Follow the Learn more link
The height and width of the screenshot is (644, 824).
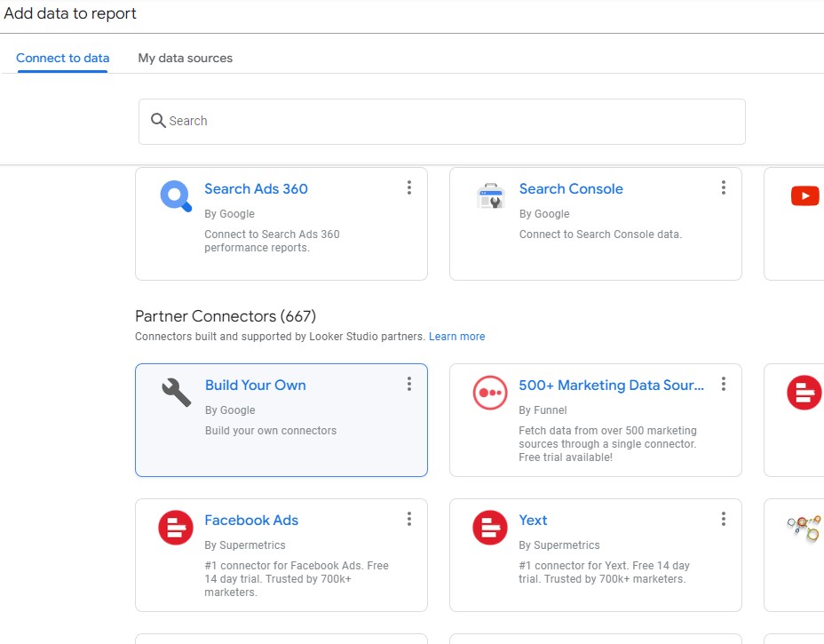[x=456, y=337]
